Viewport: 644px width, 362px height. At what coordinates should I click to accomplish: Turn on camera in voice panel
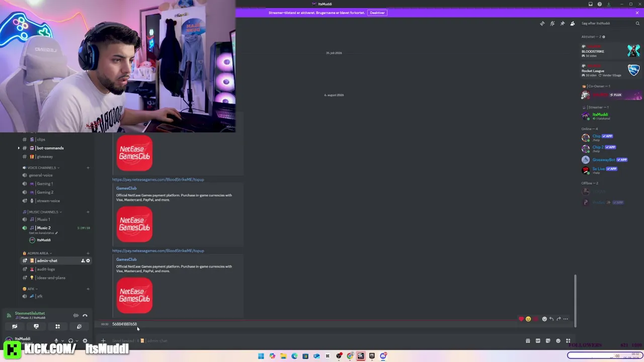pyautogui.click(x=15, y=326)
